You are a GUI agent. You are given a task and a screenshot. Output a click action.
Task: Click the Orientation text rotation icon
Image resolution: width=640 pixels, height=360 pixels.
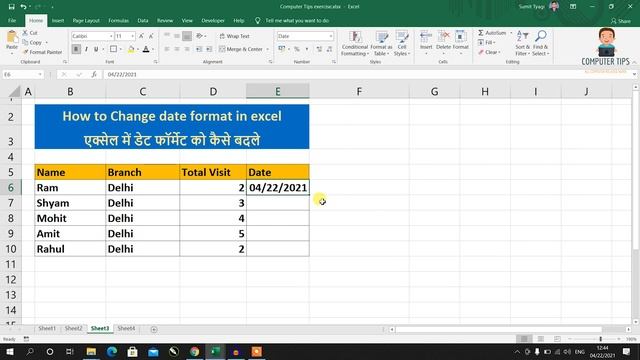point(199,36)
